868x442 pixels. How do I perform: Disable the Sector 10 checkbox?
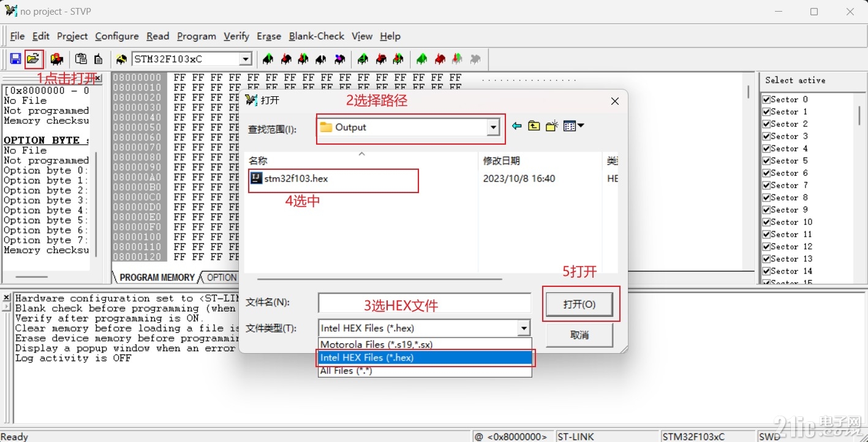(766, 222)
